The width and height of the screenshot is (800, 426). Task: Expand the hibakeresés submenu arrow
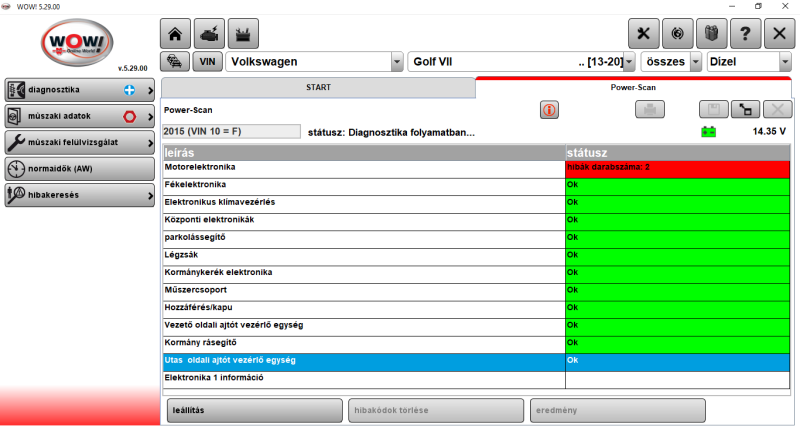150,195
